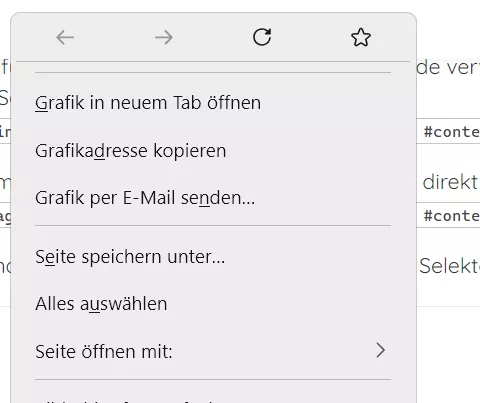Click the word 'direkt' behind the menu
This screenshot has height=403, width=480.
coord(450,182)
